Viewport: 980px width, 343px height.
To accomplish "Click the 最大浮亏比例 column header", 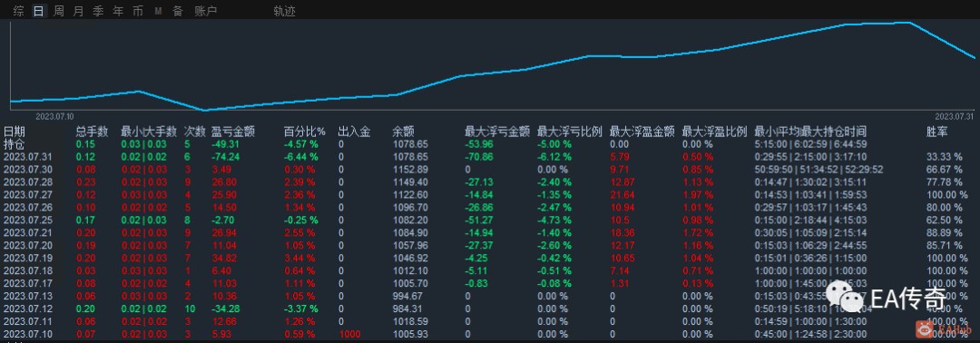I will point(569,132).
